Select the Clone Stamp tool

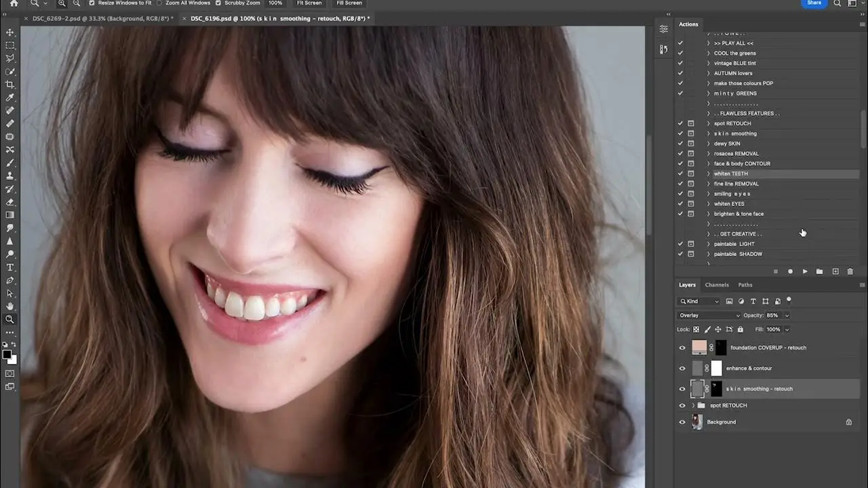[x=10, y=176]
